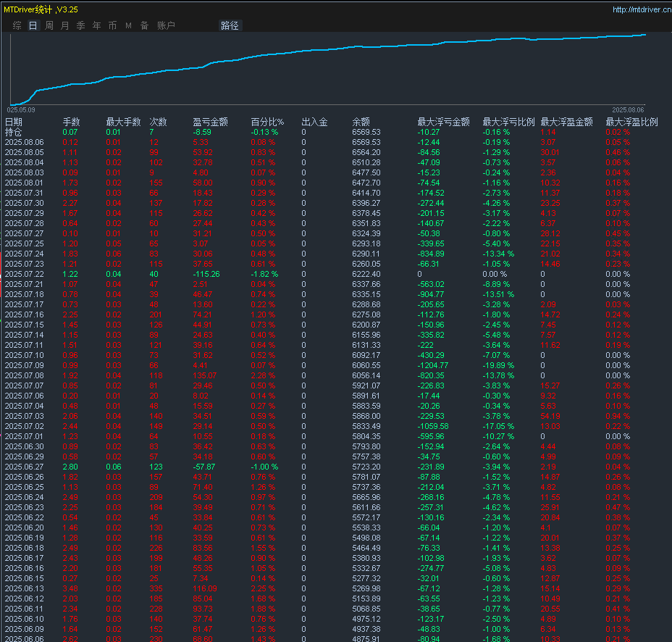The height and width of the screenshot is (642, 672).
Task: Click the 最大浮盈比例 column header
Action: (x=631, y=122)
